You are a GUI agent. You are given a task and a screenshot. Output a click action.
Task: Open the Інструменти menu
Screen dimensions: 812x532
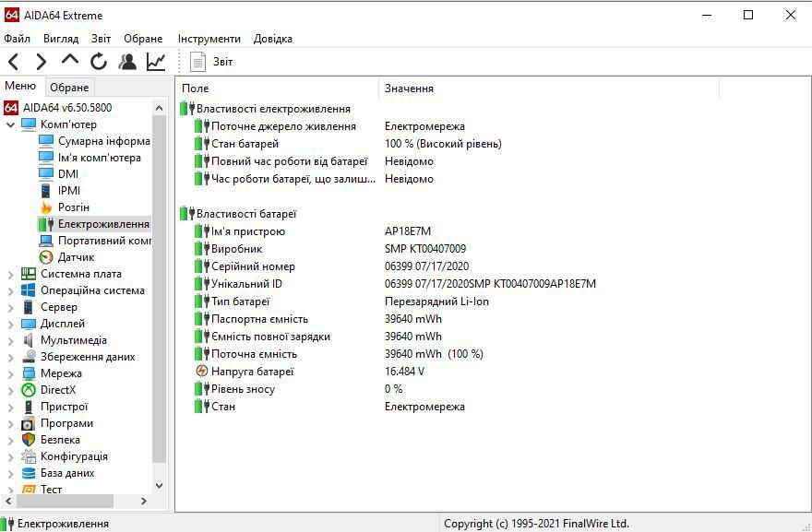point(209,39)
